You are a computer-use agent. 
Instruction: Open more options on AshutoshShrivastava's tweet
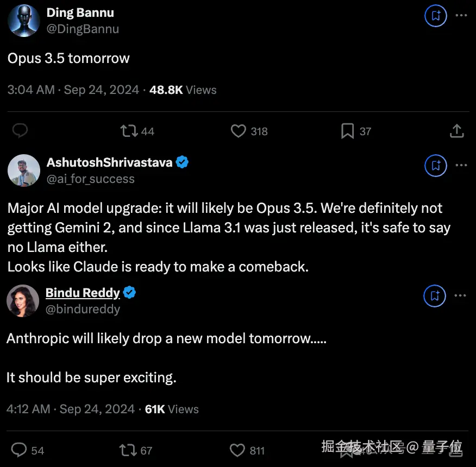(461, 166)
